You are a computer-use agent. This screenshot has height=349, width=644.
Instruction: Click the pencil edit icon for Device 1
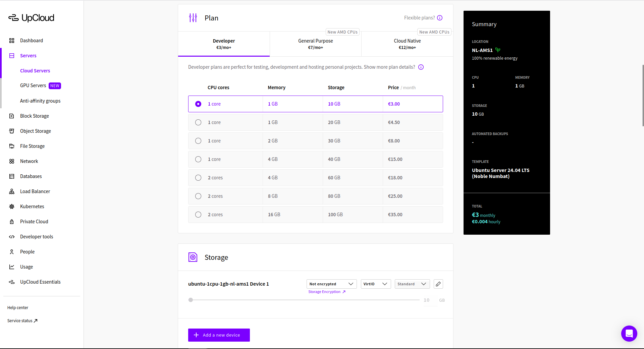coord(438,284)
